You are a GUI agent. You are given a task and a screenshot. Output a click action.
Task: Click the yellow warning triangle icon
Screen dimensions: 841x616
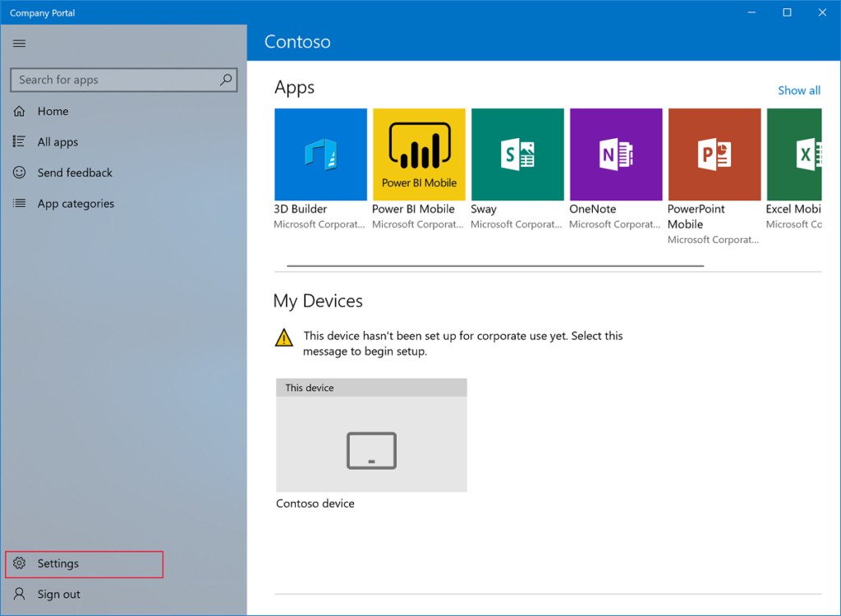click(x=283, y=338)
